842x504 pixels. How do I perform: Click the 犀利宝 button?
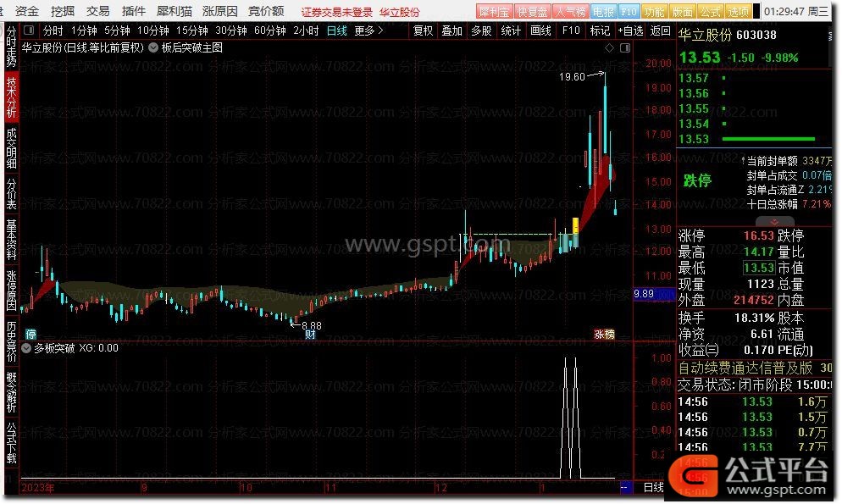(x=494, y=11)
